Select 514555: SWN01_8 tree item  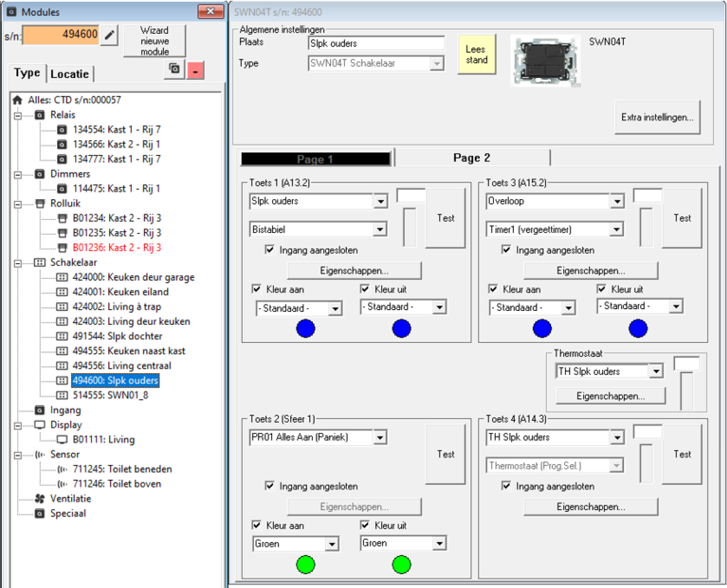pos(110,395)
